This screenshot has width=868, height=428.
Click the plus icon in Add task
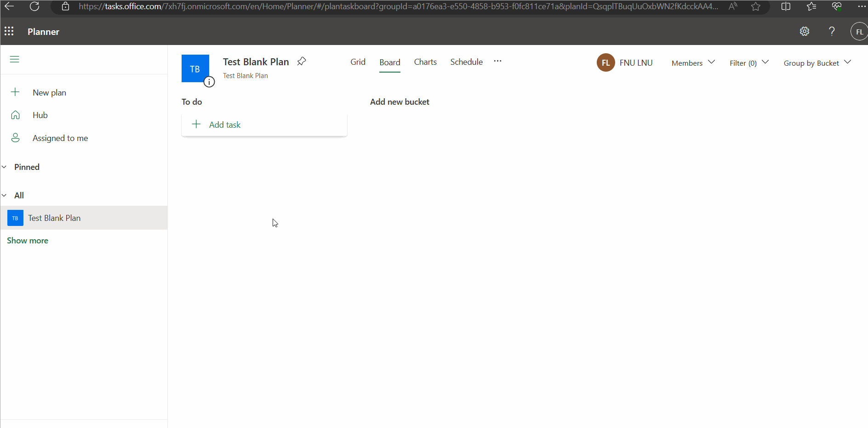tap(196, 124)
